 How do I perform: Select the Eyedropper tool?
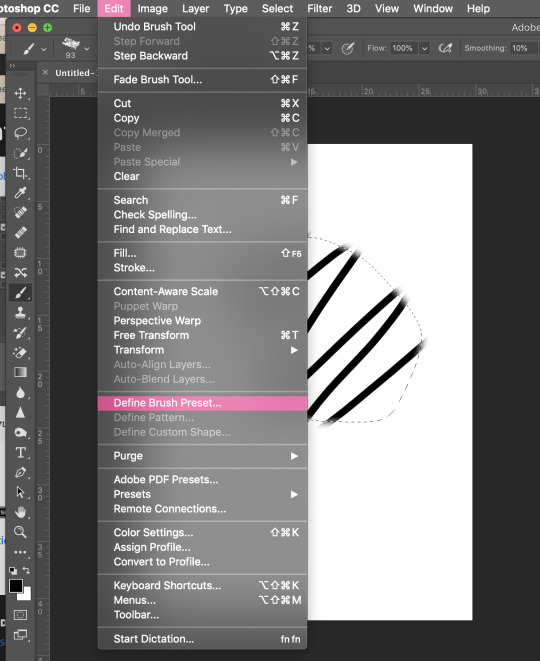click(x=20, y=193)
